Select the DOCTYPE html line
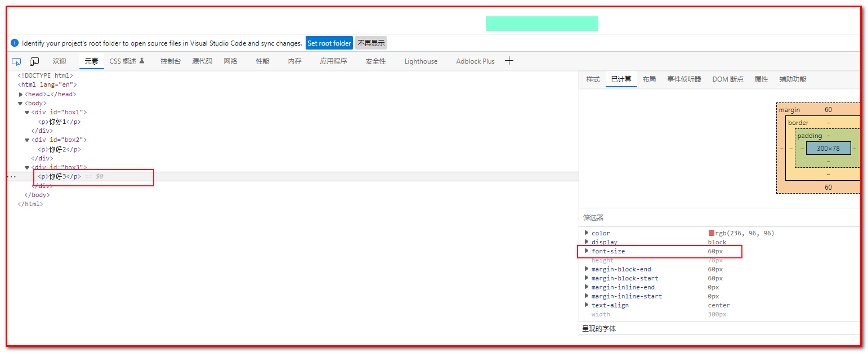This screenshot has width=868, height=353. point(45,75)
